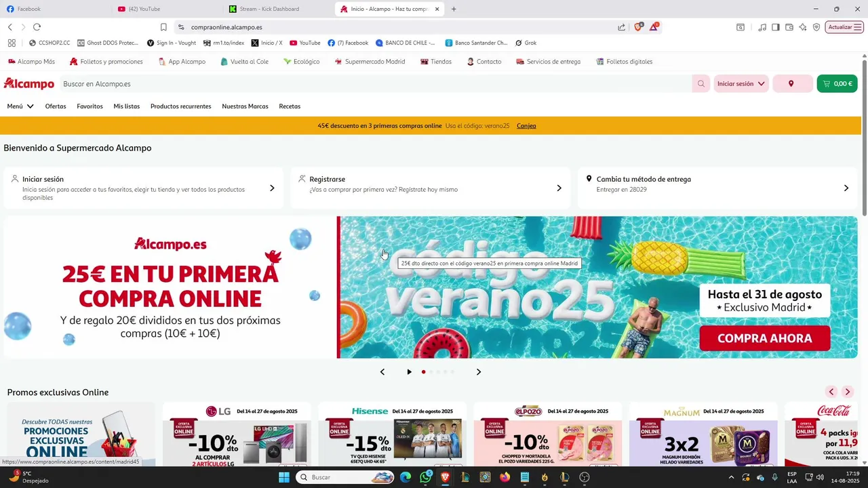Image resolution: width=868 pixels, height=488 pixels.
Task: Open Nuestras Marcas menu item
Action: tap(245, 106)
